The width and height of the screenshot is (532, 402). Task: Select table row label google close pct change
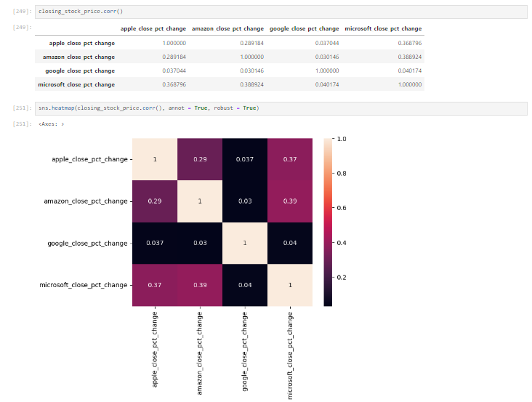tap(80, 71)
